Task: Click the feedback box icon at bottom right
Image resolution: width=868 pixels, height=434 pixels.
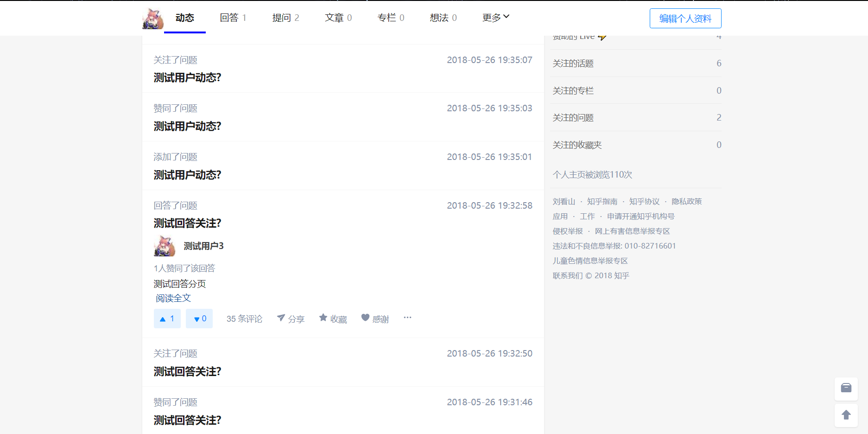Action: coord(846,389)
